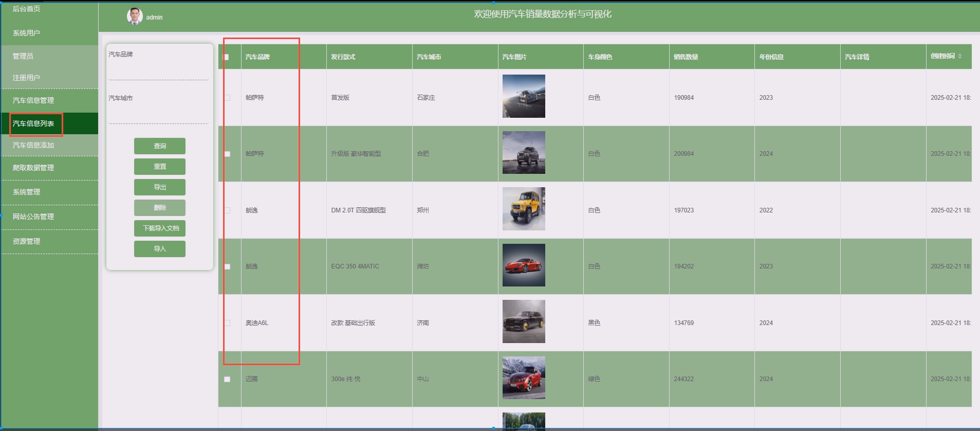Open the red sports car image in the 潍坊 row

[524, 265]
